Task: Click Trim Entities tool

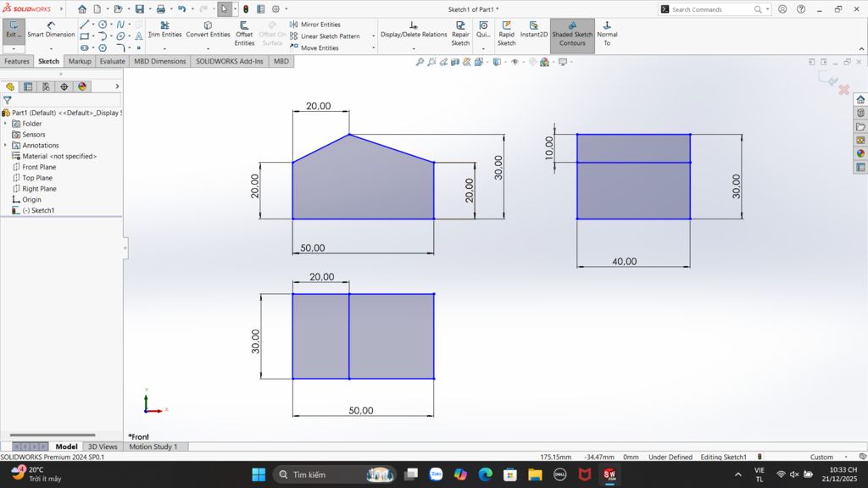Action: 164,30
